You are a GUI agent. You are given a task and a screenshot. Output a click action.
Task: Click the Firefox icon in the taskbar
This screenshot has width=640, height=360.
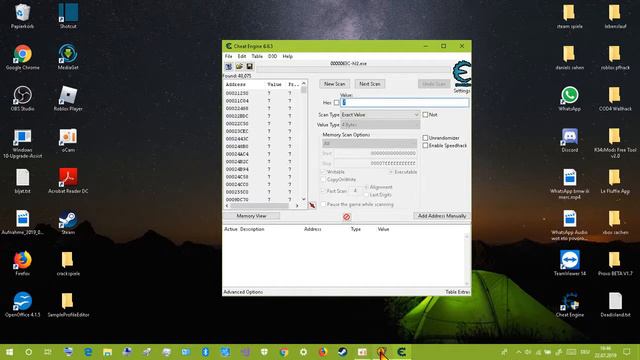point(323,352)
